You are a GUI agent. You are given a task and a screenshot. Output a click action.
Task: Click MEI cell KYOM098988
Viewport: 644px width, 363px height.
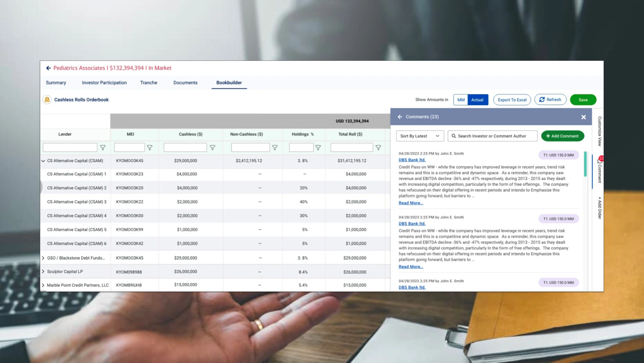coord(129,272)
